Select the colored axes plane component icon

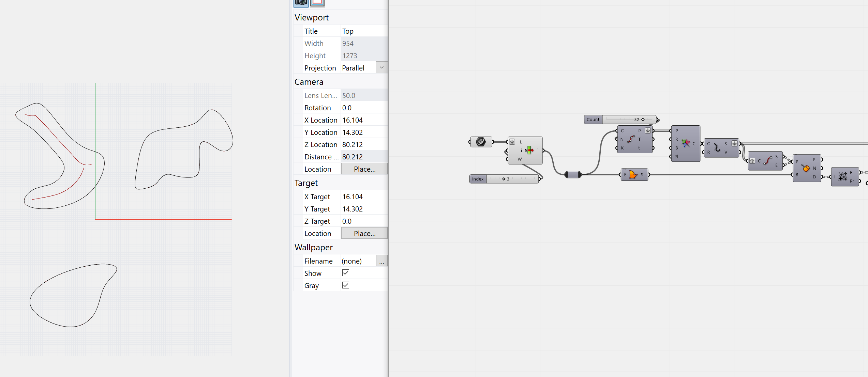click(x=685, y=143)
